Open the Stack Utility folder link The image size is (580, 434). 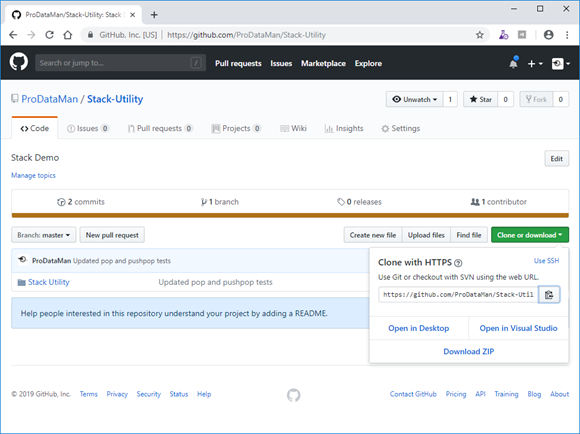[x=49, y=282]
